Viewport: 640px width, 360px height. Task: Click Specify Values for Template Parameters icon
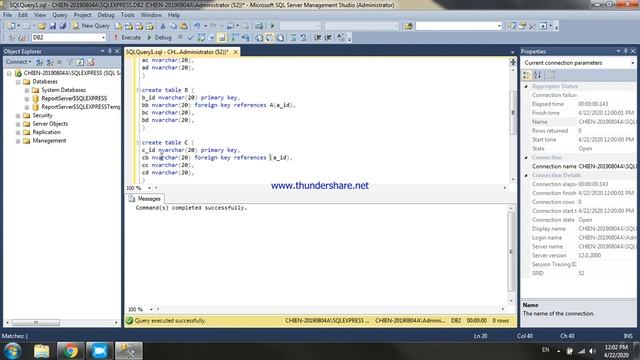(341, 38)
